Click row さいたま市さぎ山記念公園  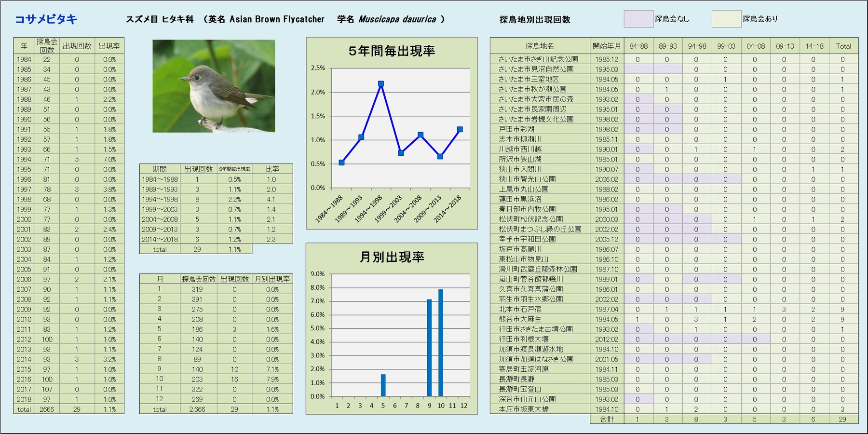tap(674, 59)
